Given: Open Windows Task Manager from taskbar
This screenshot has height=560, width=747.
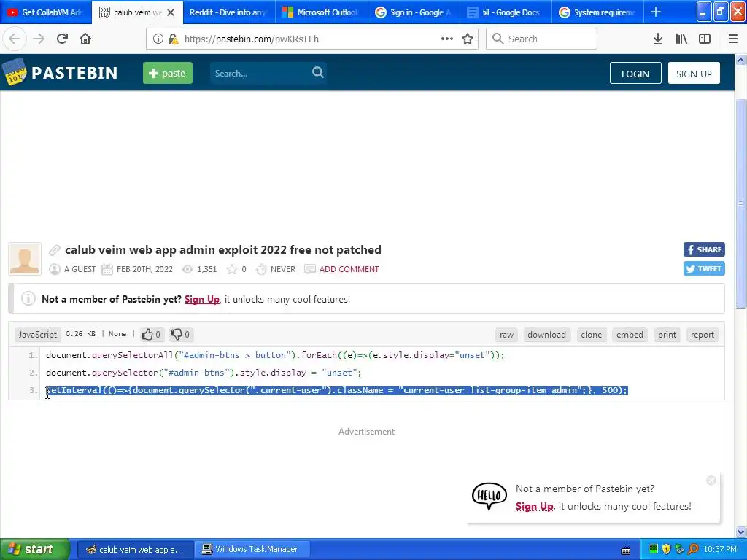Looking at the screenshot, I should pyautogui.click(x=252, y=549).
